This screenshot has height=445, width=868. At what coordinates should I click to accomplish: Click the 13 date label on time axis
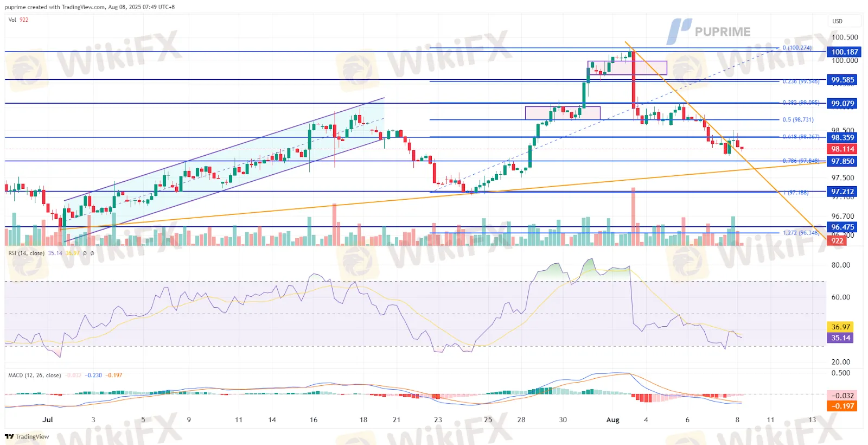pyautogui.click(x=812, y=419)
